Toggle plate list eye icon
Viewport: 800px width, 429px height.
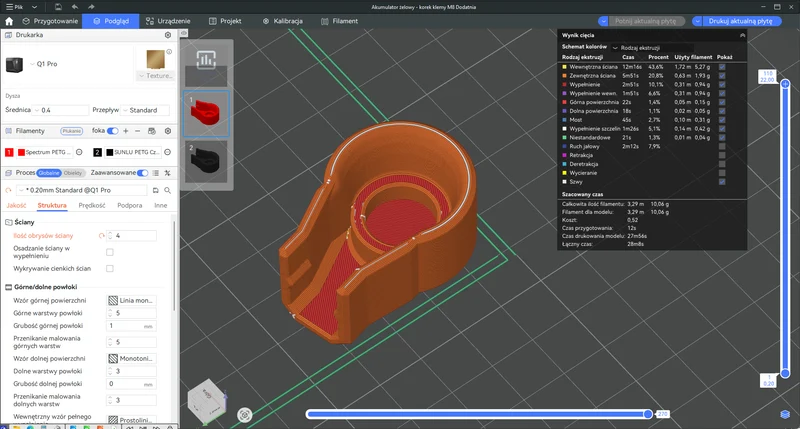point(184,33)
